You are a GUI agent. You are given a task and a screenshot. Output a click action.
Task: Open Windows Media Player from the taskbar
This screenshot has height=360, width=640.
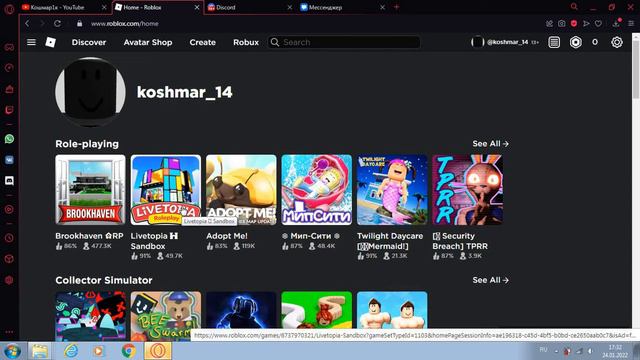(98, 351)
